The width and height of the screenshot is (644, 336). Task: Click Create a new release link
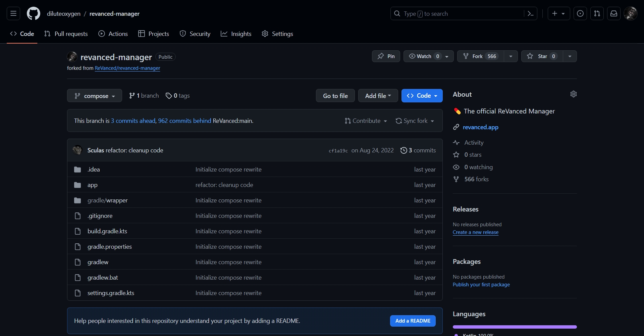[476, 232]
